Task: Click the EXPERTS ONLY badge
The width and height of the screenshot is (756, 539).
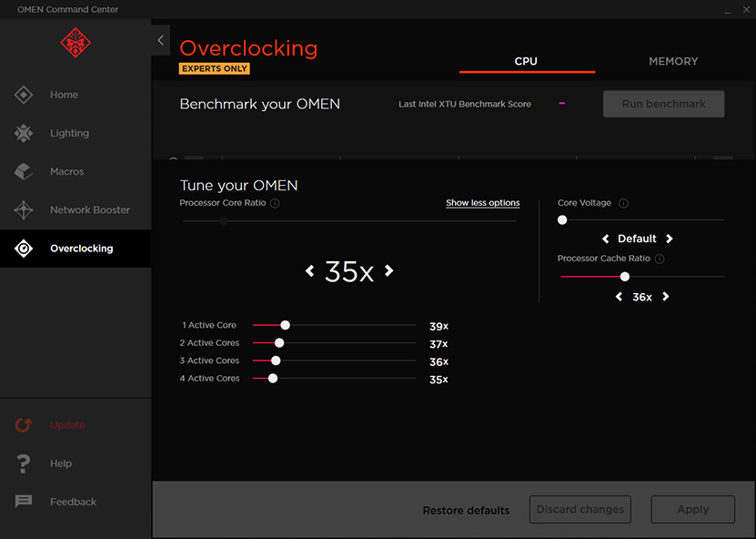Action: click(x=215, y=68)
